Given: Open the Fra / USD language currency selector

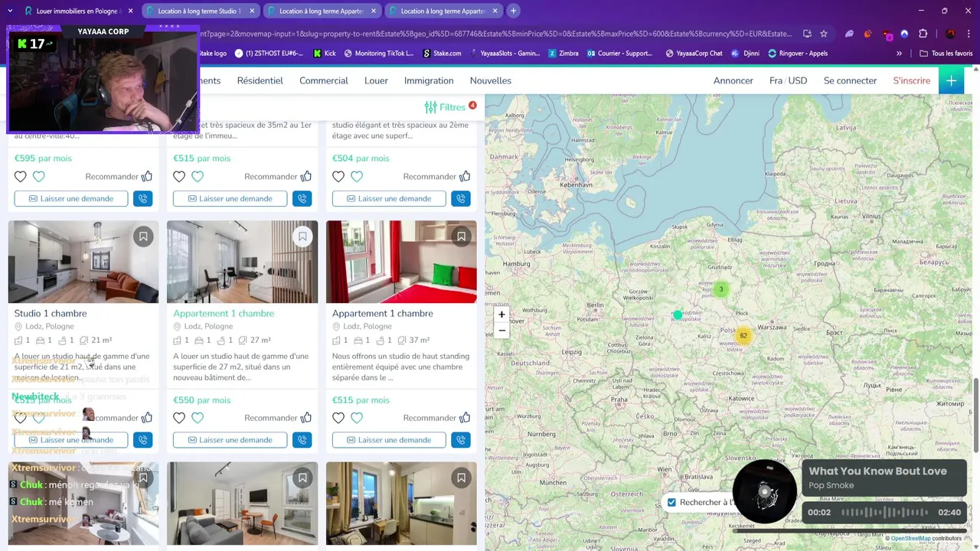Looking at the screenshot, I should click(788, 80).
